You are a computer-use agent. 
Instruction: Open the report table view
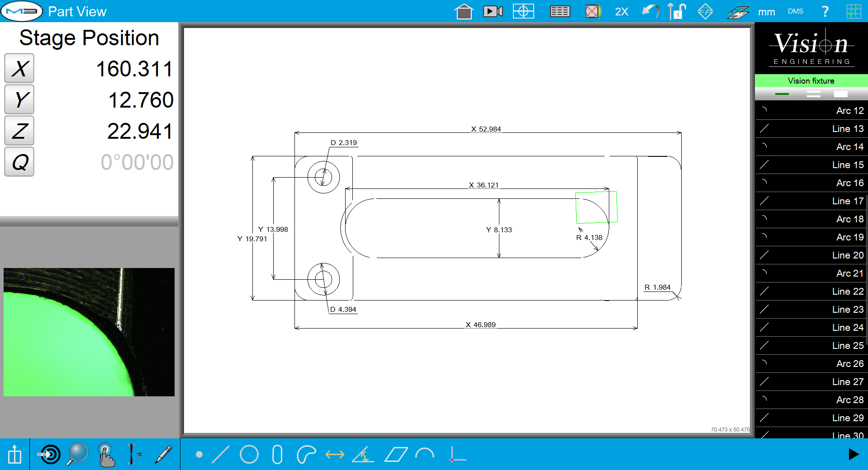560,11
